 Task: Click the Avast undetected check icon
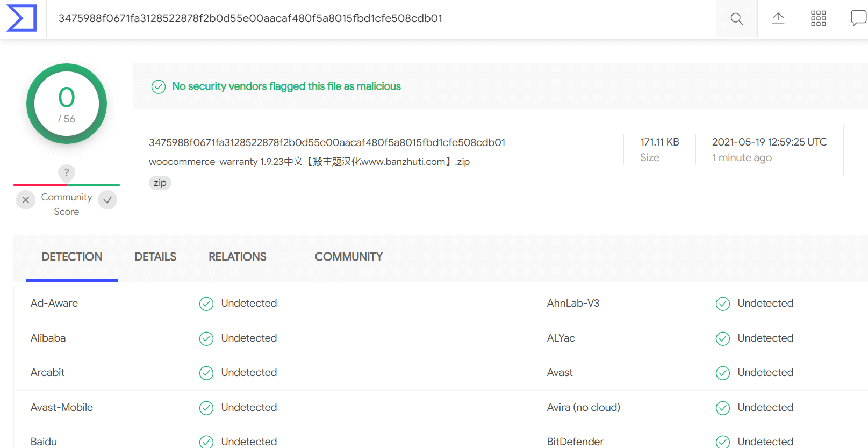click(x=723, y=373)
